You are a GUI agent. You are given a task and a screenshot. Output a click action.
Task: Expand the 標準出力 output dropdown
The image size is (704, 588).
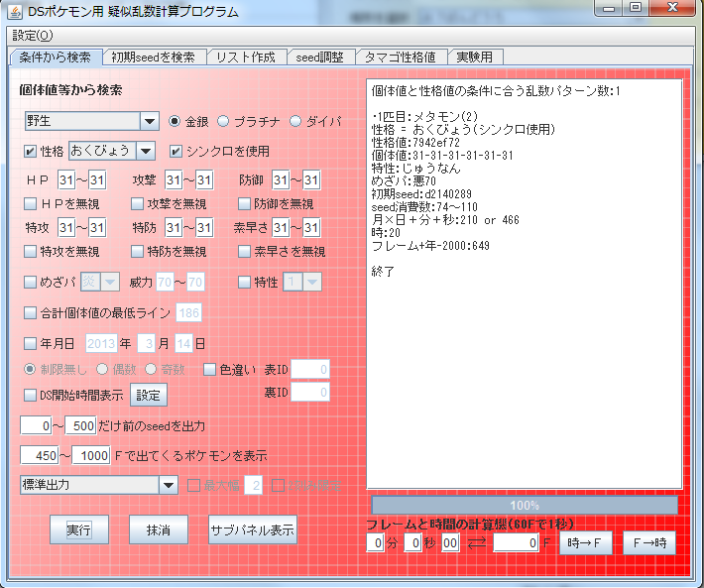click(169, 485)
